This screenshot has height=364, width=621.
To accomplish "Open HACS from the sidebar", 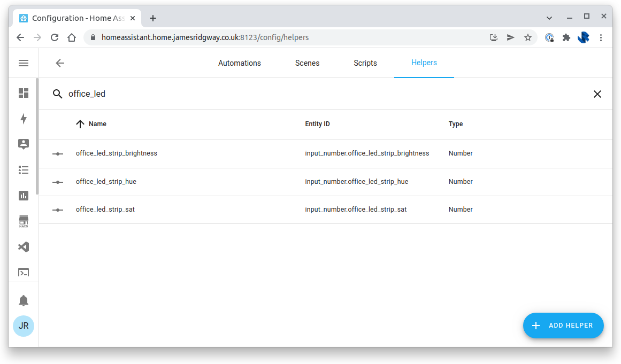I will pos(24,221).
